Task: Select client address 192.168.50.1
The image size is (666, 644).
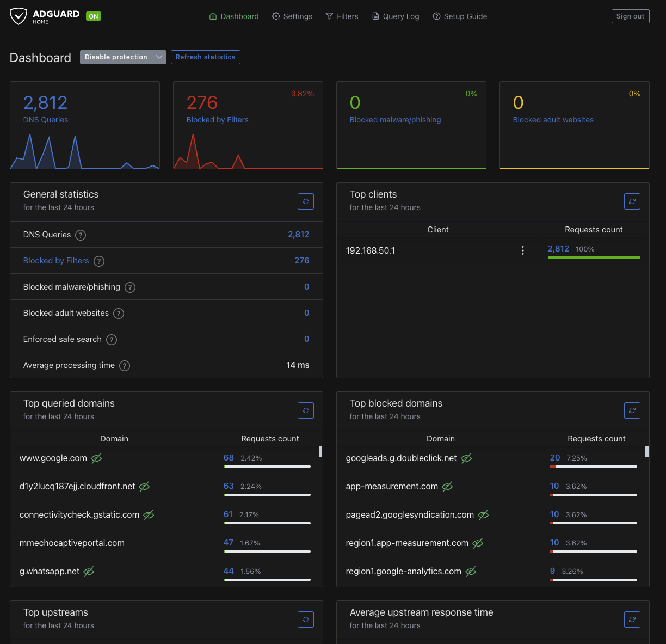Action: (371, 250)
